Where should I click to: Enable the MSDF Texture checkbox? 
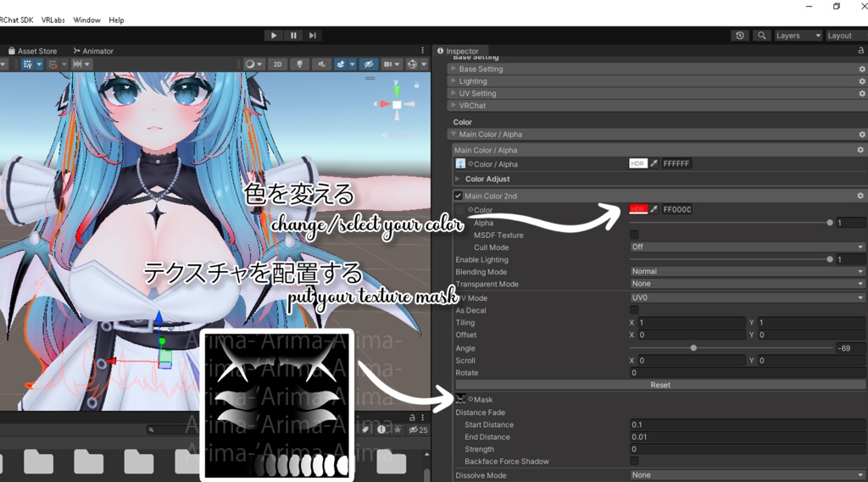(634, 235)
